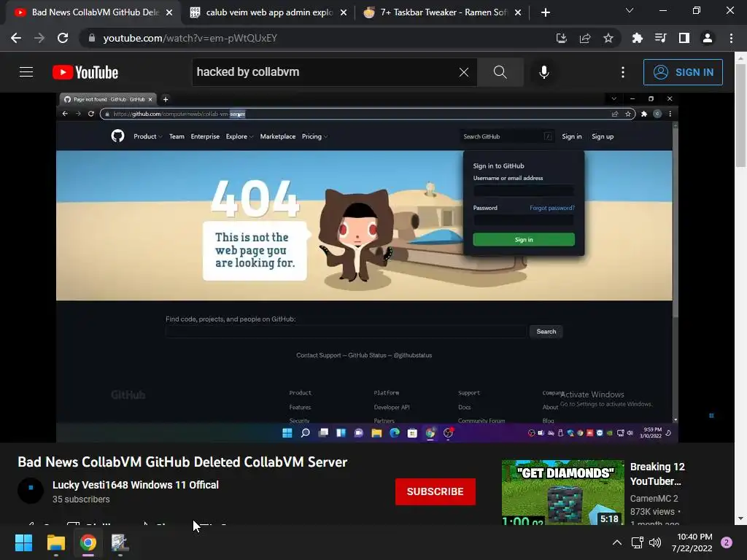Subscribe to Lucky Vesti1648 channel
The image size is (747, 560).
click(x=435, y=491)
